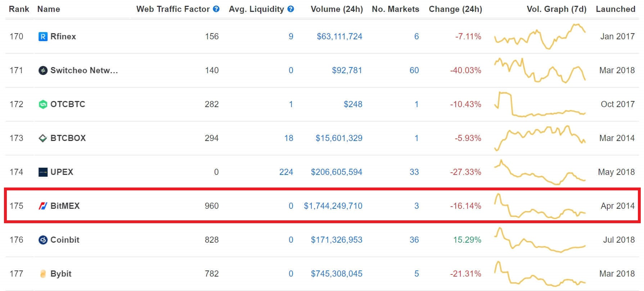
Task: Click Switcheo's -40.03% change value
Action: [x=465, y=70]
